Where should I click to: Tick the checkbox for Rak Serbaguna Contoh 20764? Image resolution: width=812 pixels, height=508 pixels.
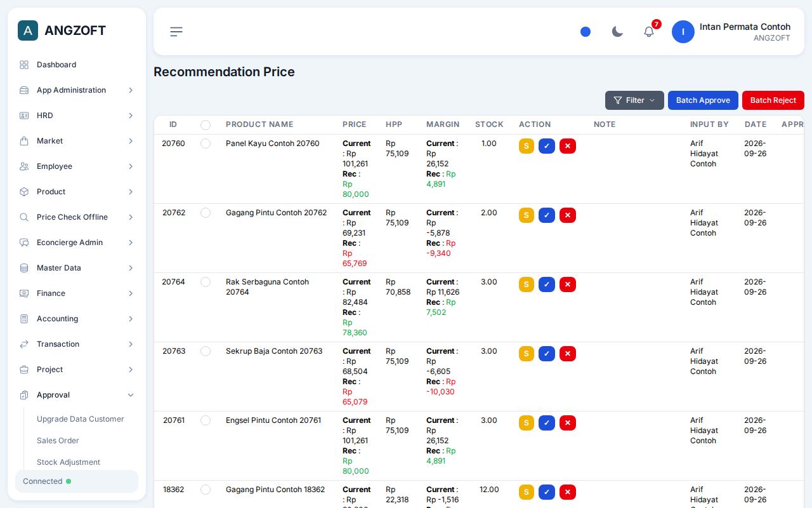(x=206, y=282)
